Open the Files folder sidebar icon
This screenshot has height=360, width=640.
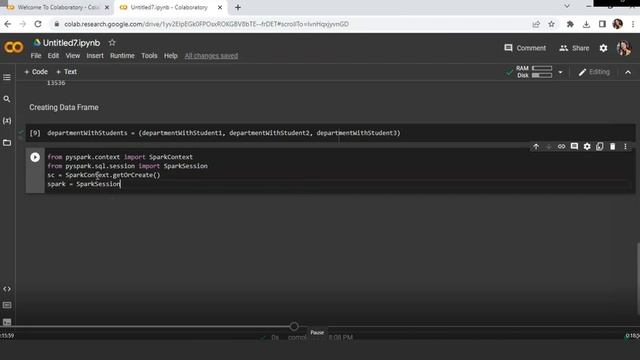(x=7, y=142)
